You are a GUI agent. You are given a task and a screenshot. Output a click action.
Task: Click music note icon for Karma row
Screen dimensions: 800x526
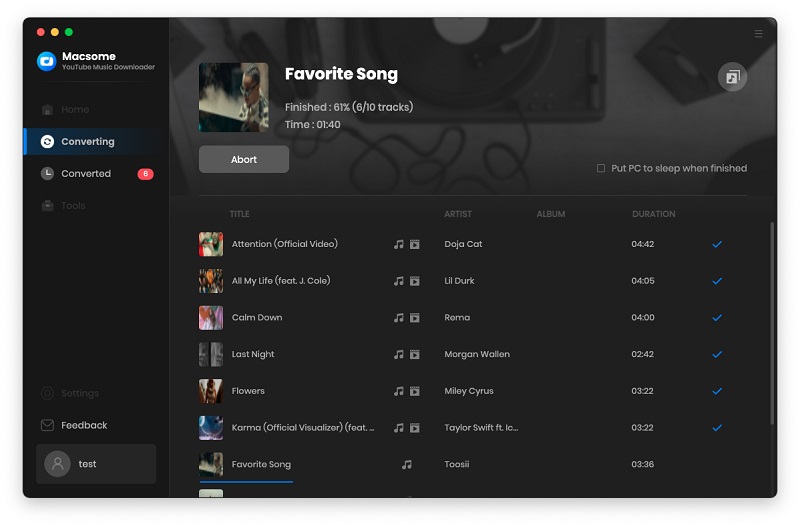point(398,428)
